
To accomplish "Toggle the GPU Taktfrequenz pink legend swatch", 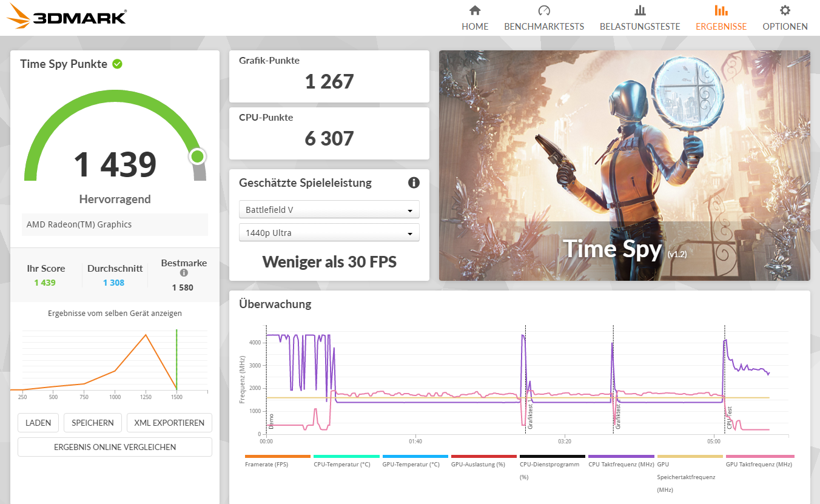I will tap(760, 456).
